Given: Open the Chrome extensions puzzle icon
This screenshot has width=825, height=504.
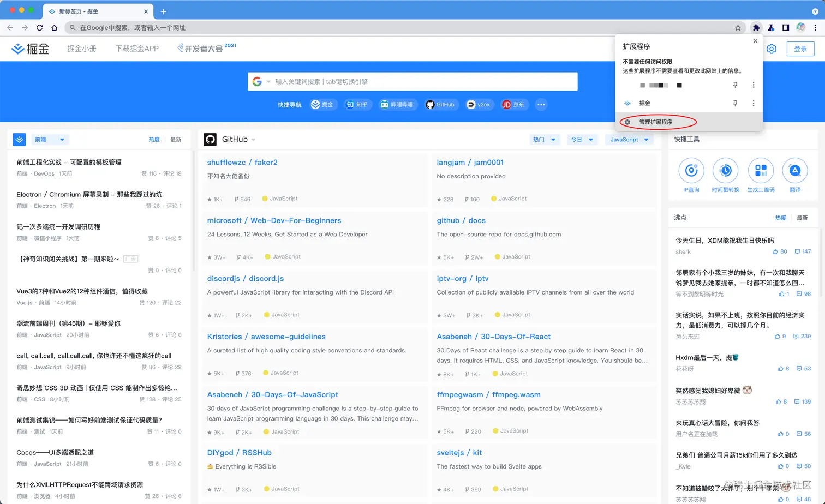Looking at the screenshot, I should (x=756, y=27).
